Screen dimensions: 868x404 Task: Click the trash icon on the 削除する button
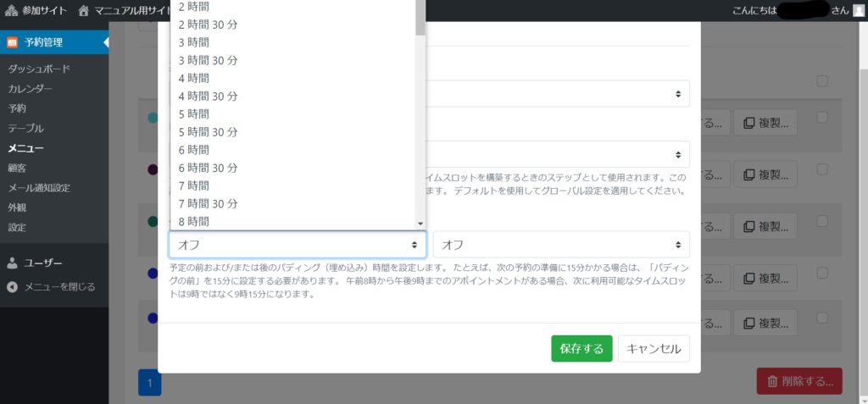[772, 381]
